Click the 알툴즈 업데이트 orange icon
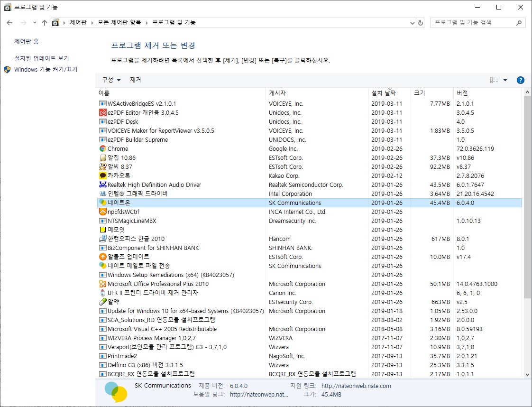 click(103, 257)
